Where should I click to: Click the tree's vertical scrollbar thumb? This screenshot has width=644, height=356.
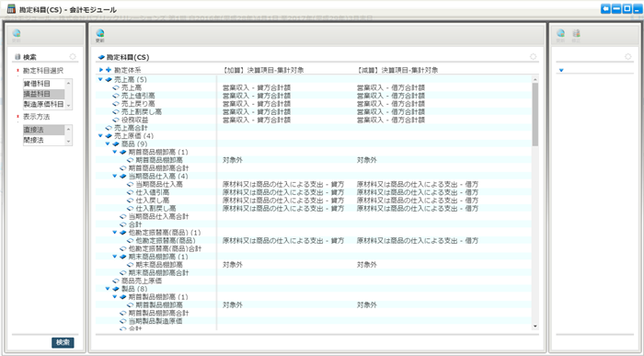tap(535, 114)
